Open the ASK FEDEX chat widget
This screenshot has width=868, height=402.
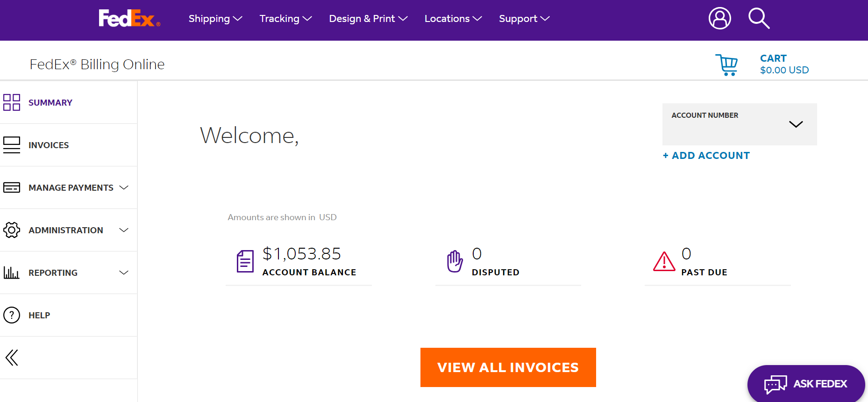coord(805,384)
